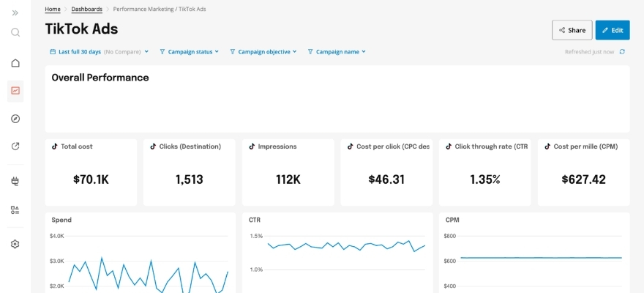Open the Campaign status filter dropdown

point(190,52)
